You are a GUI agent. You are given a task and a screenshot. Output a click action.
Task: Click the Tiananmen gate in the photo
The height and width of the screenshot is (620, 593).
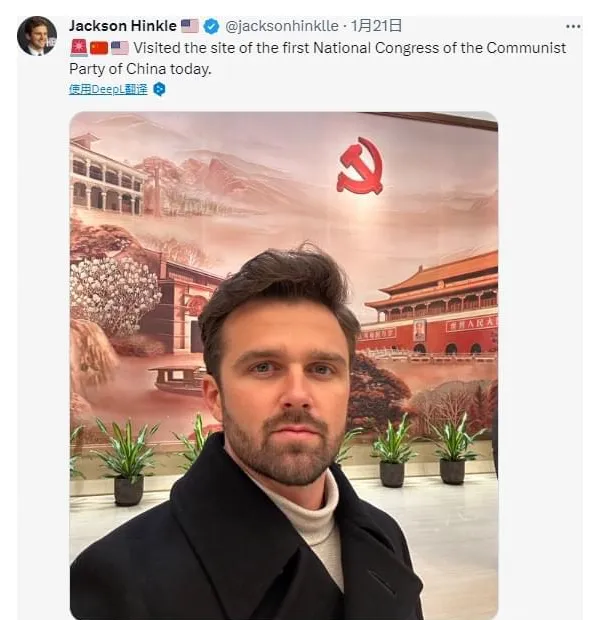427,304
